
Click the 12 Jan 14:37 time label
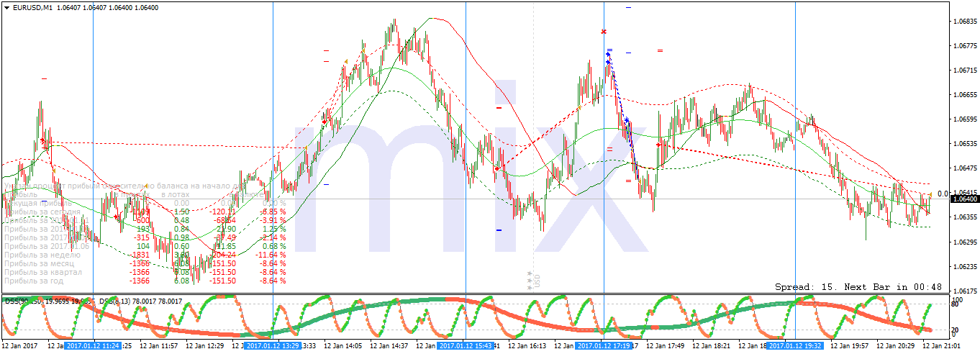[389, 346]
